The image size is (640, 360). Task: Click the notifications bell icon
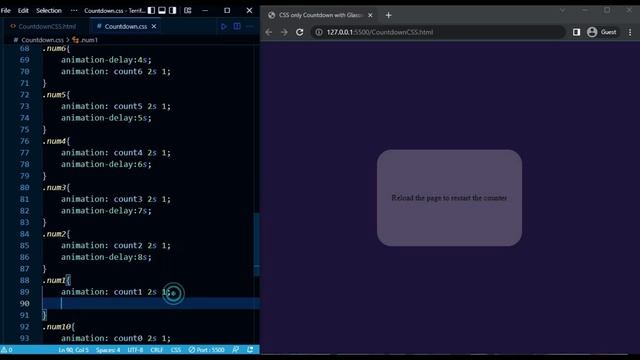(x=250, y=350)
